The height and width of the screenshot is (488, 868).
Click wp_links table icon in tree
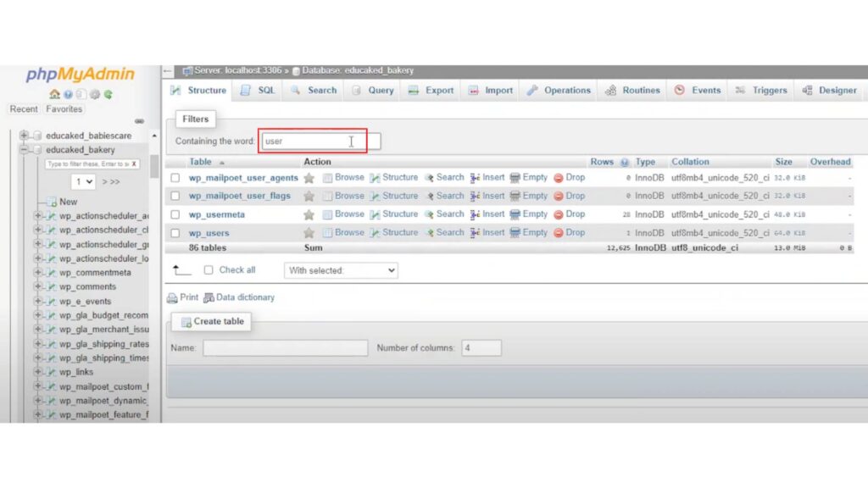coord(52,372)
